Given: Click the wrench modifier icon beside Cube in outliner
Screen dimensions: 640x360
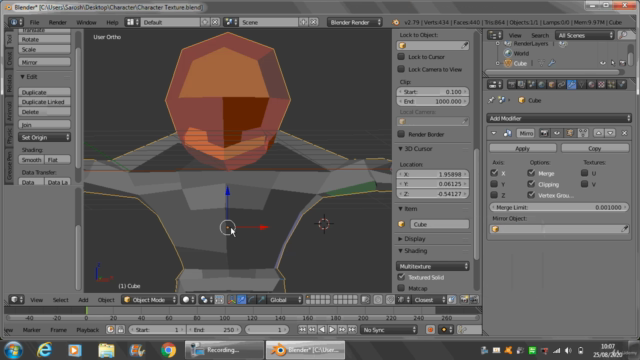Looking at the screenshot, I should point(552,63).
